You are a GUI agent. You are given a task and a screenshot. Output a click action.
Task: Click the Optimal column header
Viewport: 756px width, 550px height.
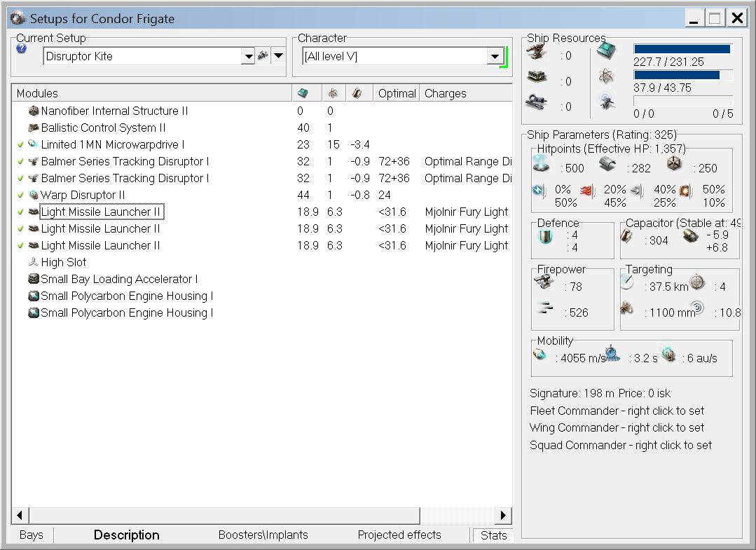[x=397, y=93]
